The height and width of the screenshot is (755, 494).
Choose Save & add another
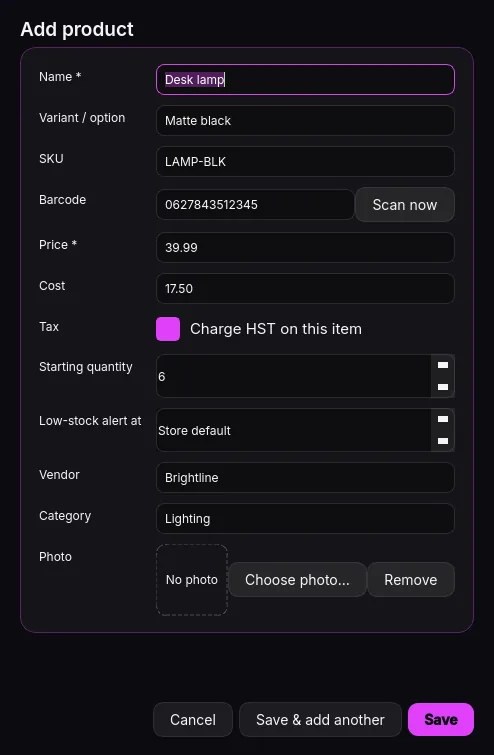(320, 719)
